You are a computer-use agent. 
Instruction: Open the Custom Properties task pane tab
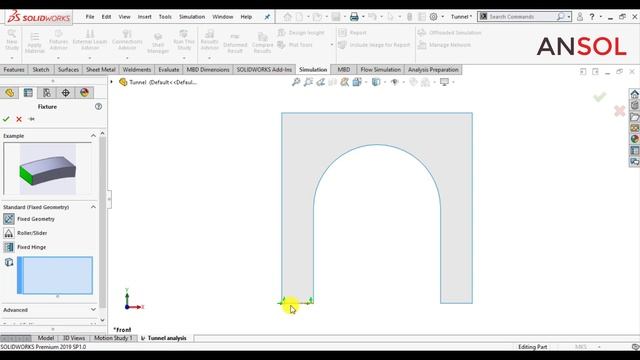click(635, 151)
